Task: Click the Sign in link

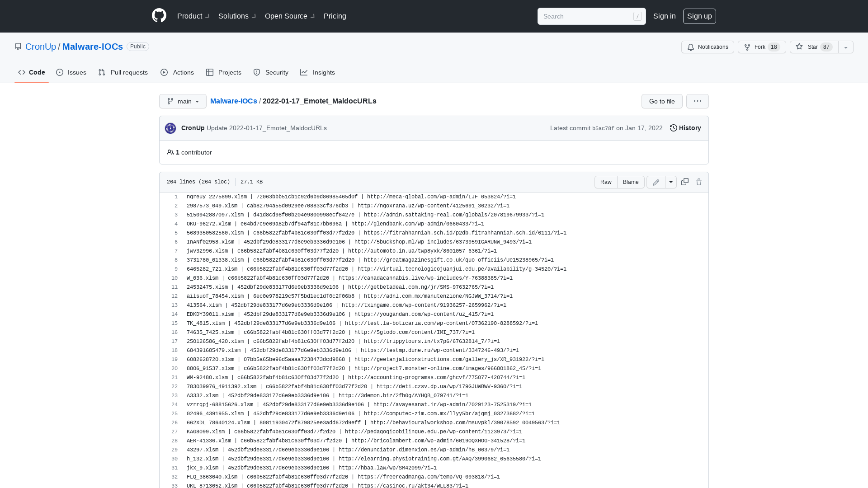Action: (664, 16)
